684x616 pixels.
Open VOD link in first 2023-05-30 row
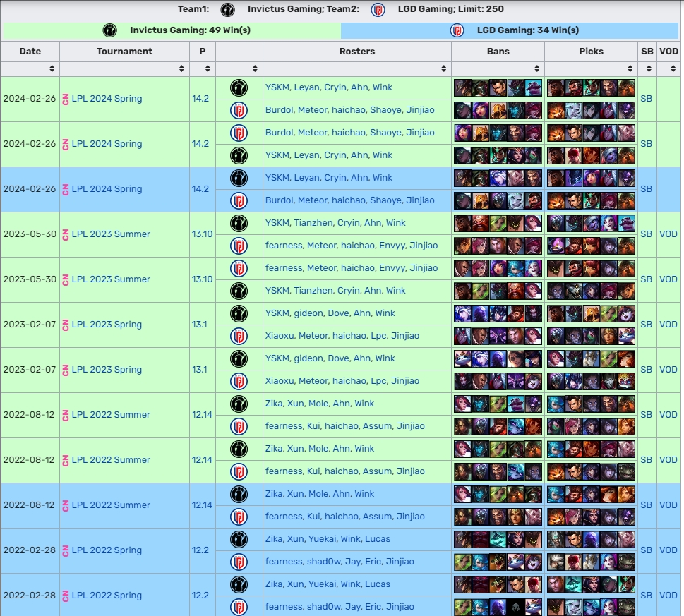pos(668,234)
